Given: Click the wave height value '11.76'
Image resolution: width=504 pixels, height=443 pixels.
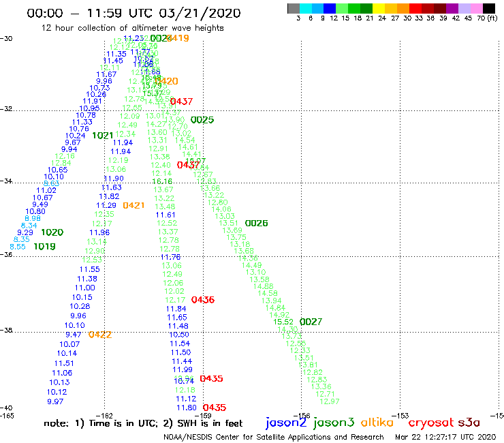Looking at the screenshot, I should click(x=171, y=257).
